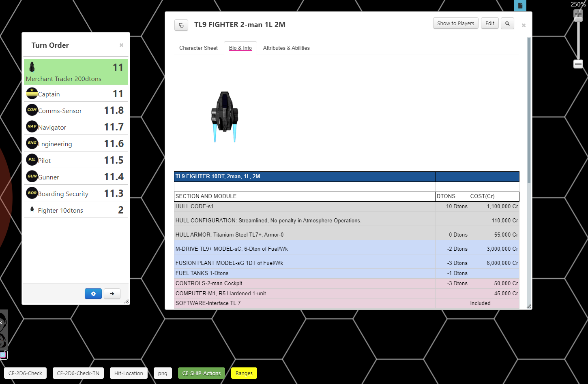Viewport: 588px width, 384px height.
Task: Click the 11.8 initiative value
Action: pyautogui.click(x=114, y=110)
